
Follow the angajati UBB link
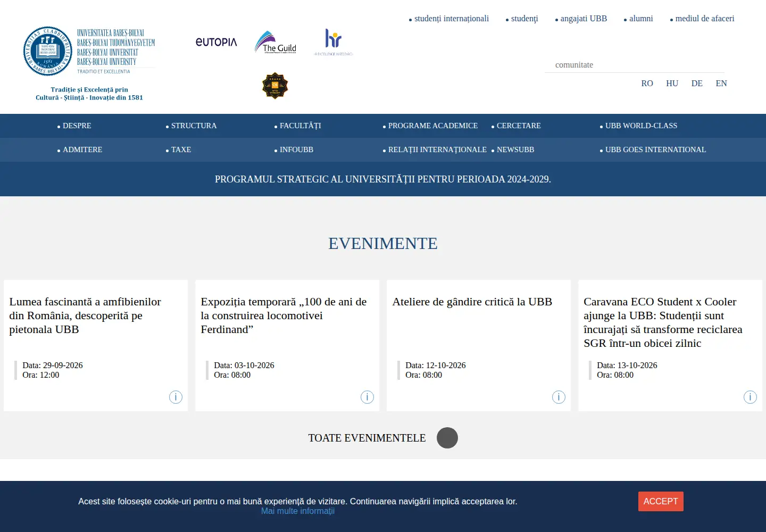point(584,19)
